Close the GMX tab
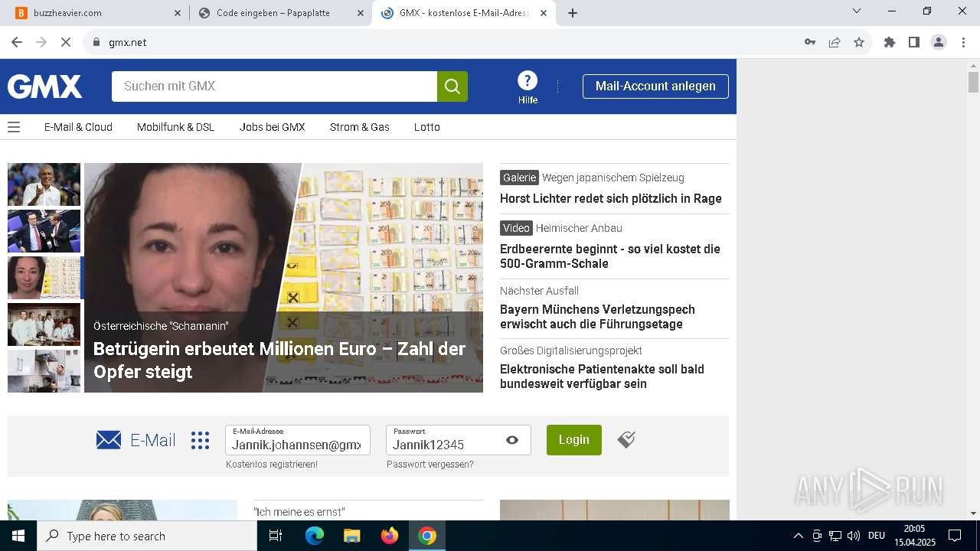Viewport: 980px width, 551px height. point(544,13)
